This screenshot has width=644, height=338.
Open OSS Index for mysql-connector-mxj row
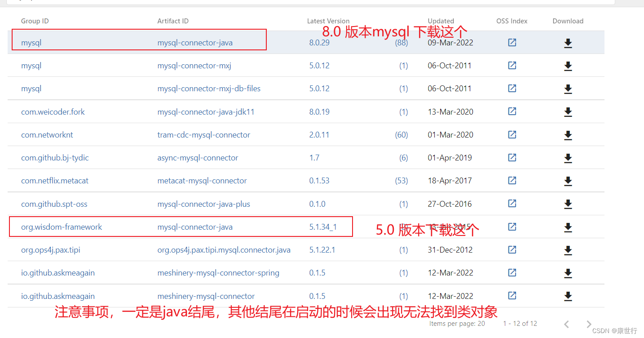pyautogui.click(x=512, y=66)
